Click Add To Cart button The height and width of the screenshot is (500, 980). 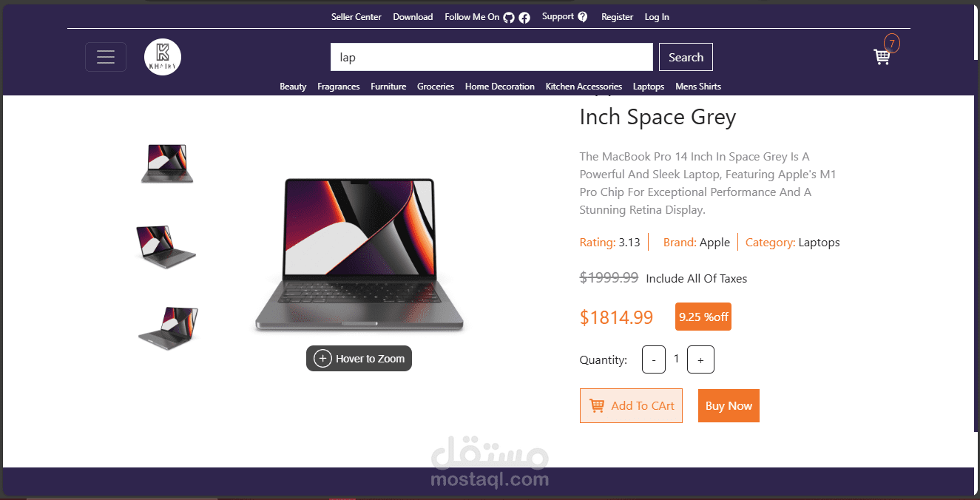coord(631,406)
